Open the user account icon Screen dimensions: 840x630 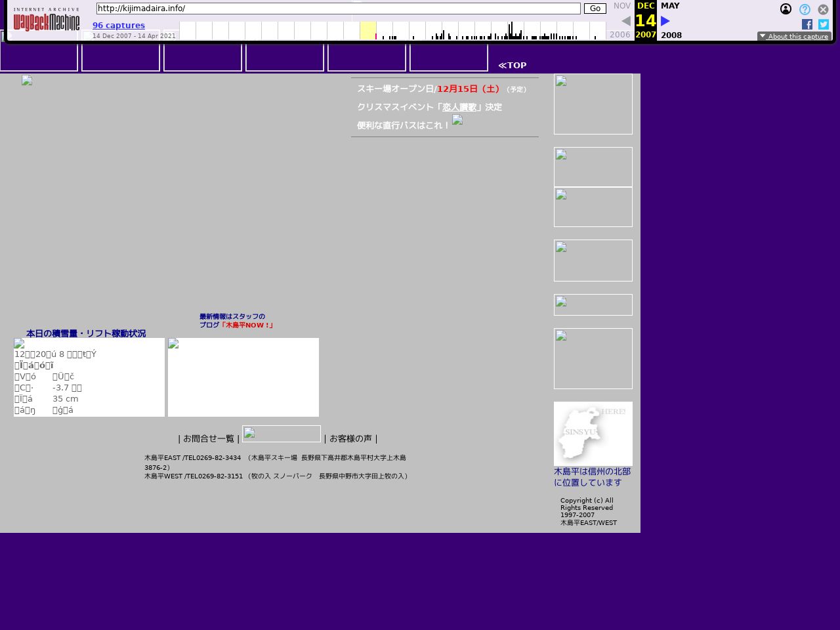pos(786,9)
